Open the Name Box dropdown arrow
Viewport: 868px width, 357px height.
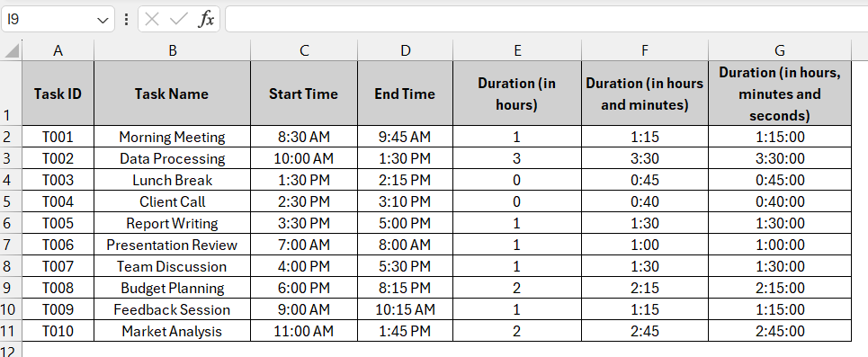point(103,20)
